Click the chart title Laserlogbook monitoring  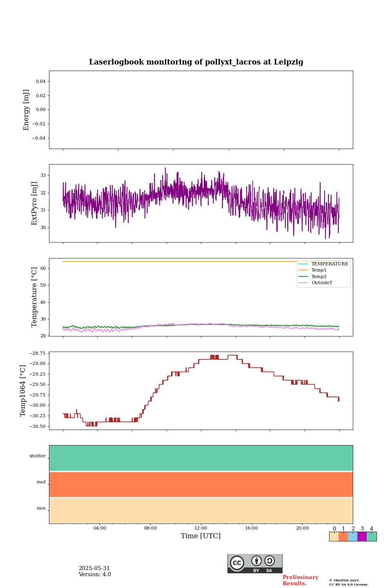click(196, 62)
